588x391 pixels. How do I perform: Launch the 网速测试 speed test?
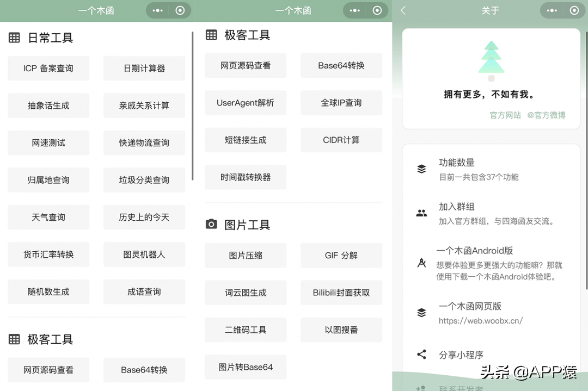coord(48,142)
